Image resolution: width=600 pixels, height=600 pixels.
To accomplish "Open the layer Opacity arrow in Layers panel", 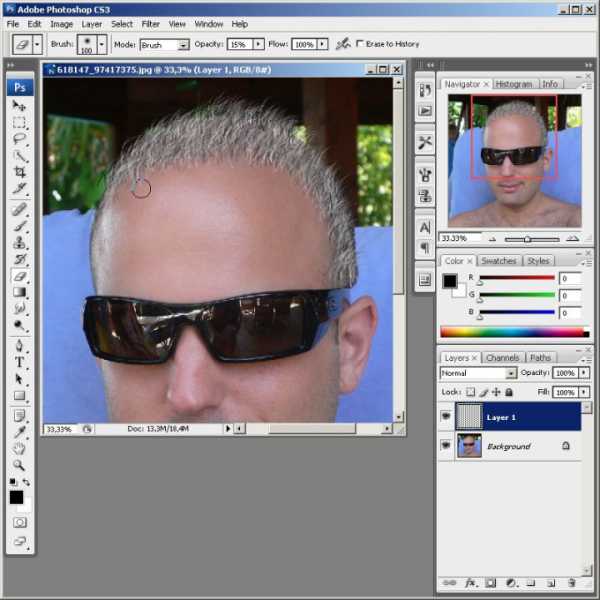I will click(x=584, y=372).
